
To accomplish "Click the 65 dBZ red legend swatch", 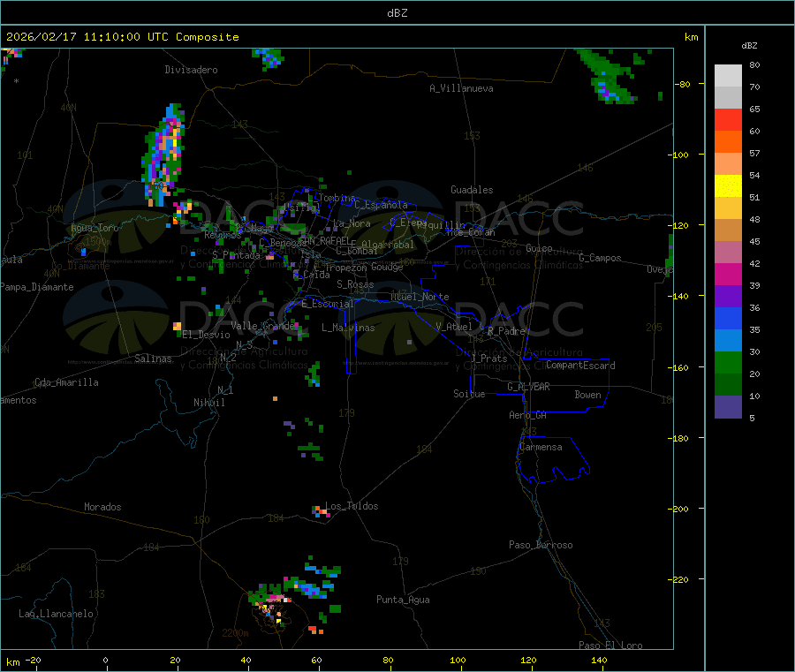I will point(728,119).
